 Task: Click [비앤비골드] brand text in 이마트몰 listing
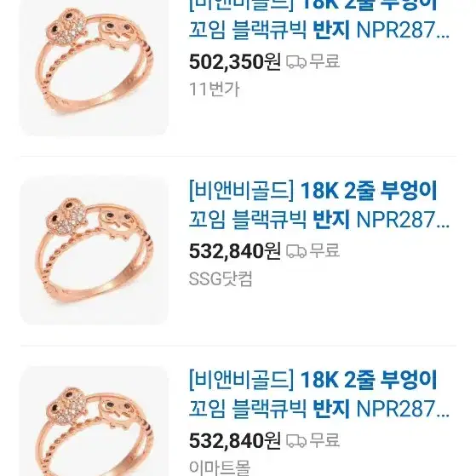[241, 380]
